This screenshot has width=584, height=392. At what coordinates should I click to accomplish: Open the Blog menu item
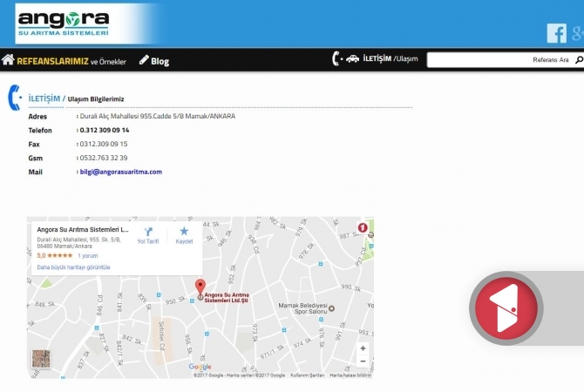pos(160,62)
